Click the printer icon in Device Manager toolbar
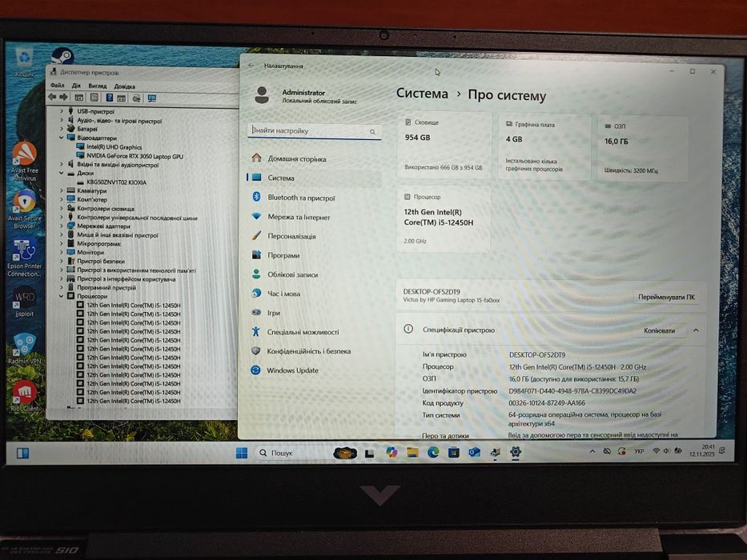Image resolution: width=747 pixels, height=560 pixels. click(x=137, y=98)
